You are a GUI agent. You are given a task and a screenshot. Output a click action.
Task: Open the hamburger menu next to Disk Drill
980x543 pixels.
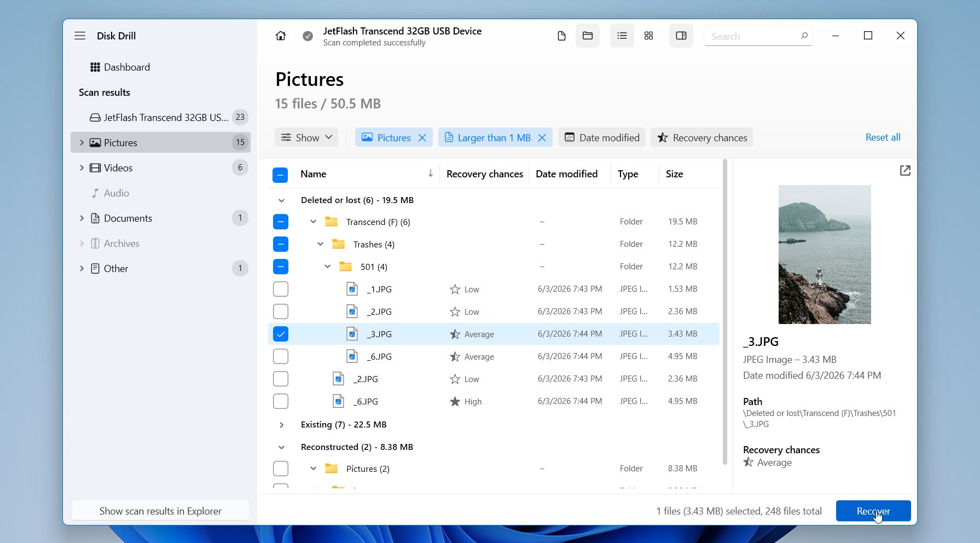tap(80, 36)
